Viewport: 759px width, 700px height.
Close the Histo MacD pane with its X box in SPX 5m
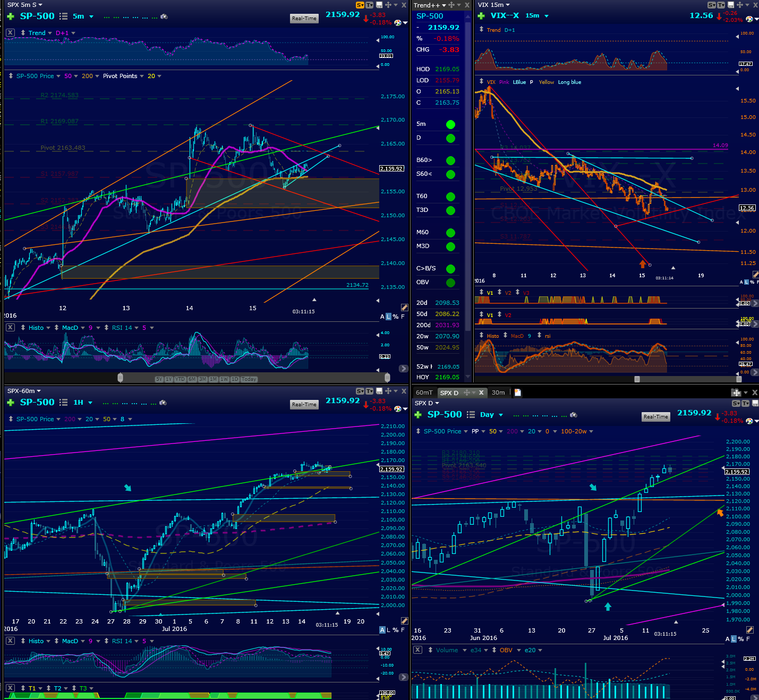click(10, 328)
